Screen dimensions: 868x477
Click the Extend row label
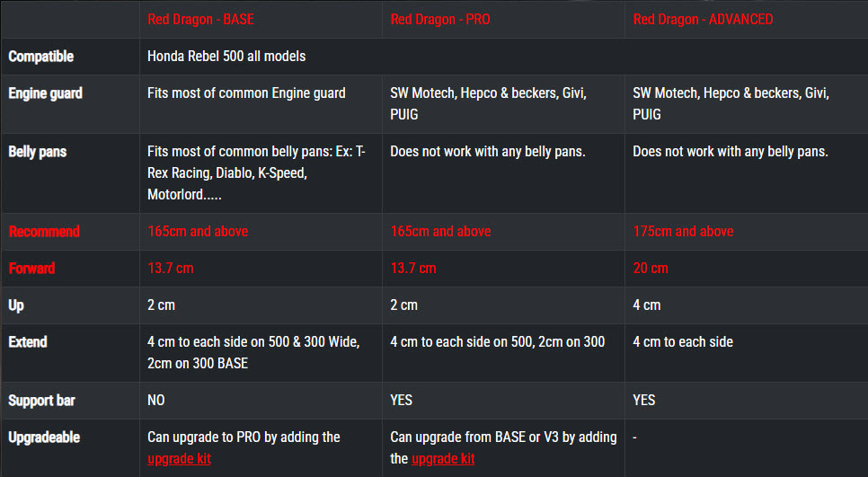[x=28, y=342]
